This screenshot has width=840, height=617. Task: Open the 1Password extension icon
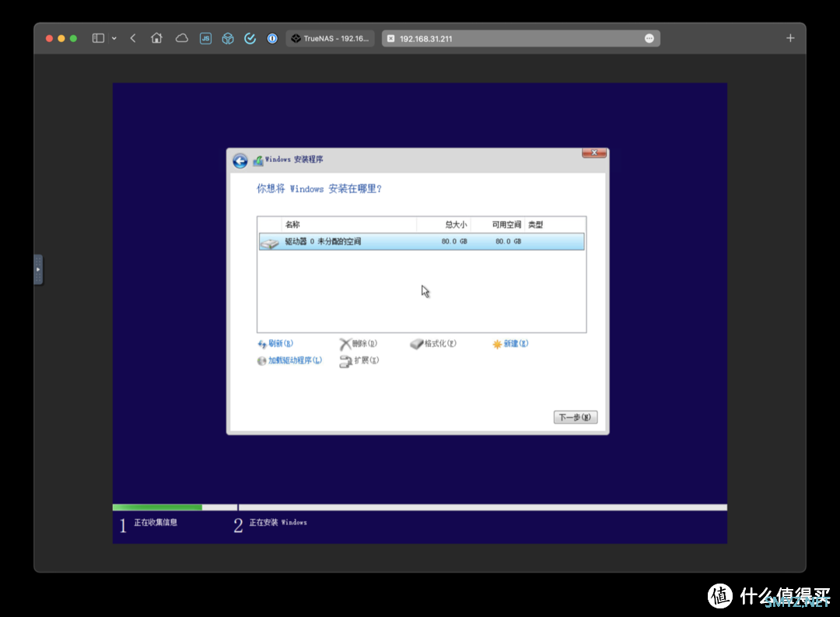click(x=272, y=38)
